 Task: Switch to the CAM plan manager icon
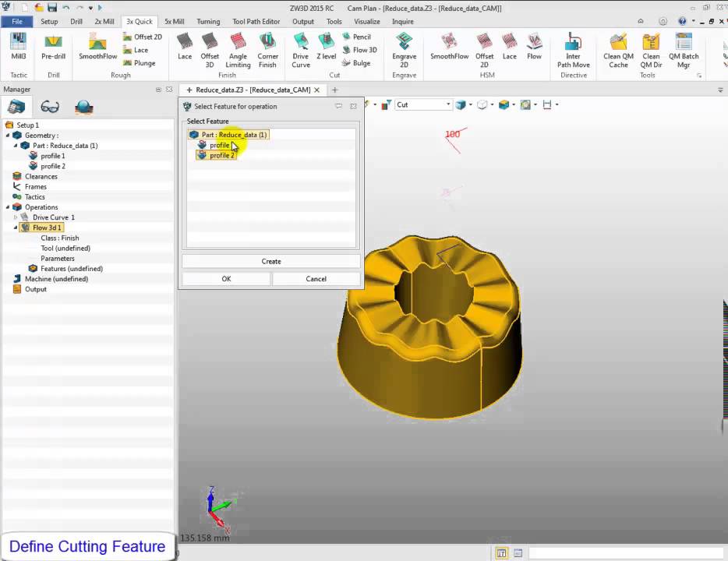click(x=16, y=108)
